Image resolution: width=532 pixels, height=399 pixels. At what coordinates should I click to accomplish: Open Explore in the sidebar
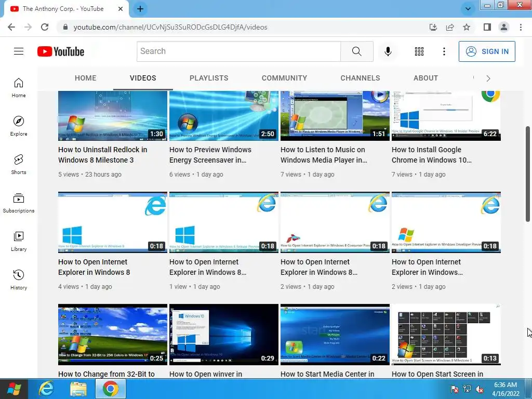coord(19,126)
